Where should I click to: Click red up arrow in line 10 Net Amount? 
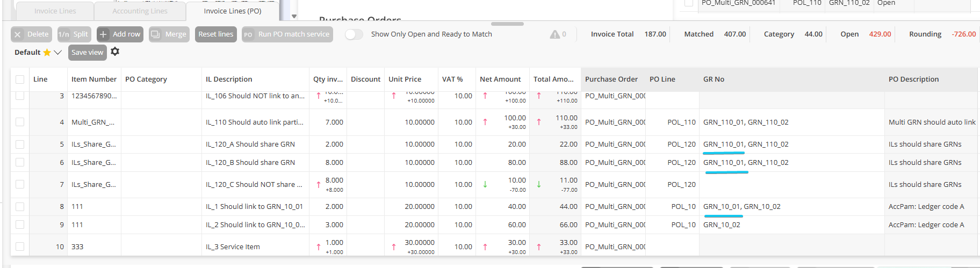[485, 247]
